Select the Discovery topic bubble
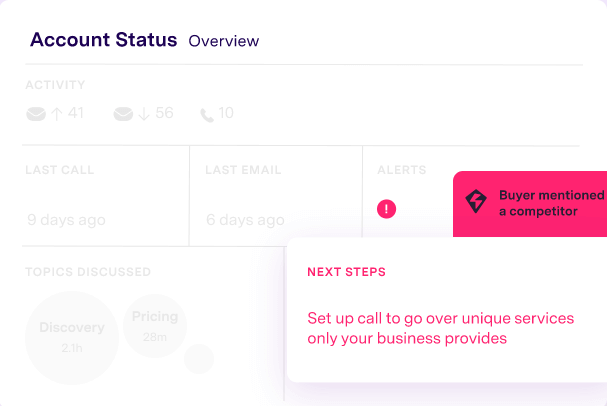This screenshot has width=607, height=406. point(72,337)
